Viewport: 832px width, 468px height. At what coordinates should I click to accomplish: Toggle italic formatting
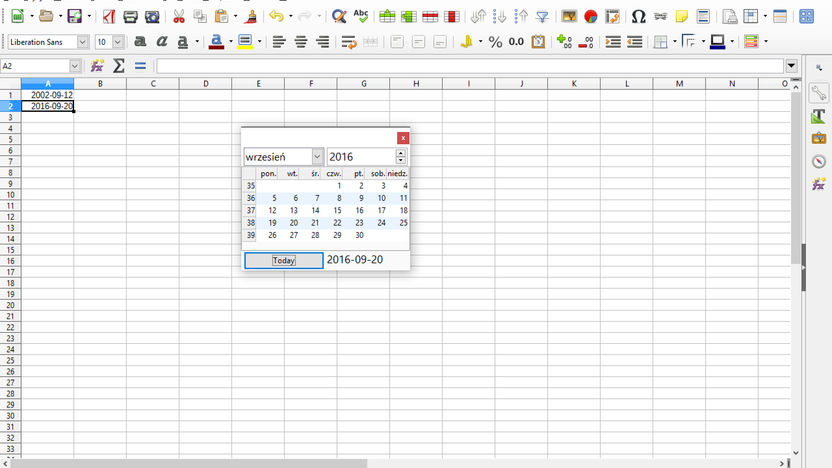(x=161, y=41)
